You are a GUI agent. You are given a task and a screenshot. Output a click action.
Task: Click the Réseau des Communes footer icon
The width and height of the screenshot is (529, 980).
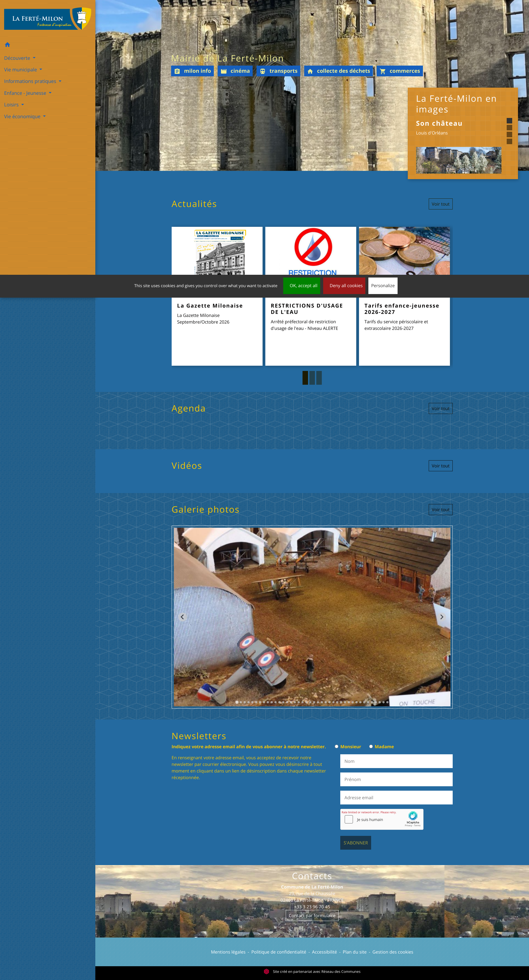coord(266,971)
